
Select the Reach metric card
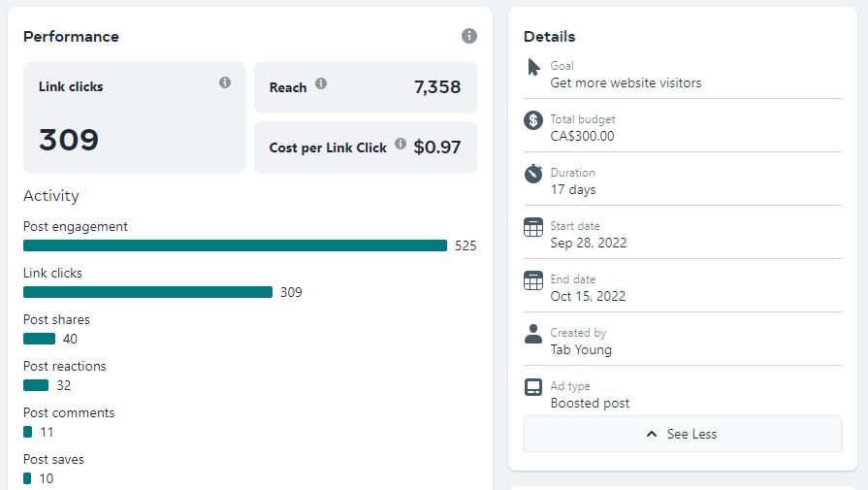click(x=365, y=87)
